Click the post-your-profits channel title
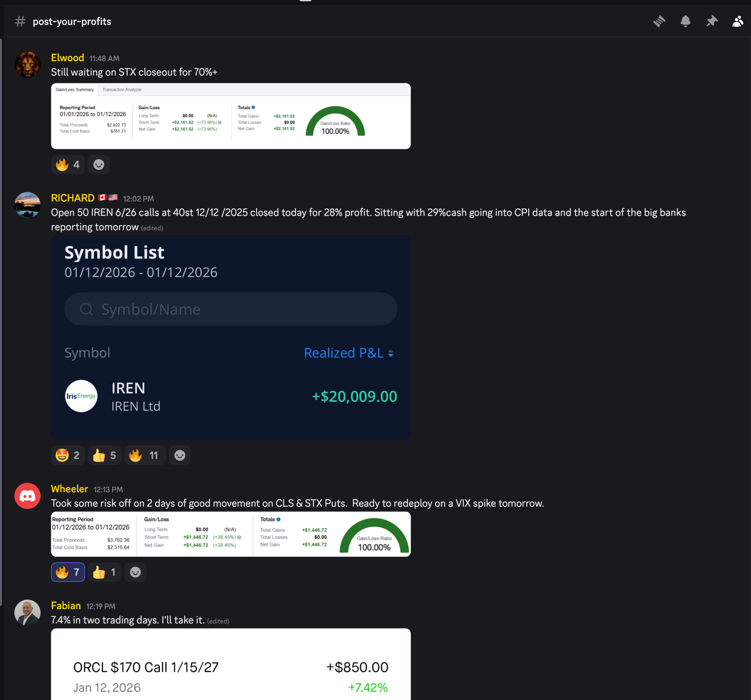The width and height of the screenshot is (751, 700). tap(72, 22)
